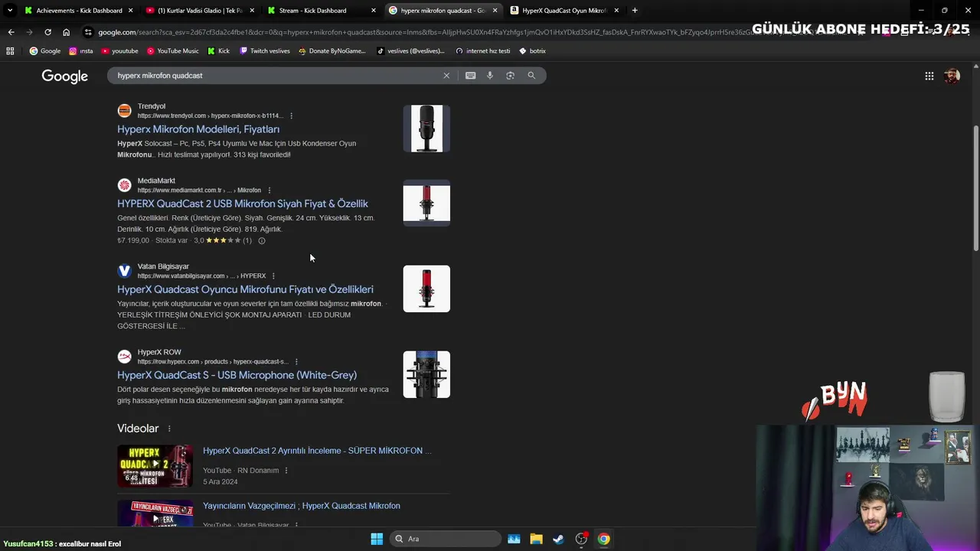Open the Kick bookmark
The image size is (980, 551).
(x=218, y=51)
